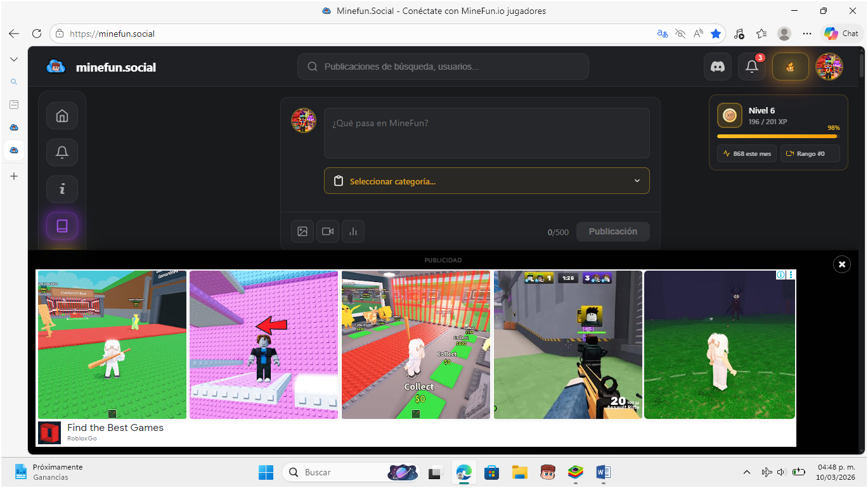Click the Nivel 6 XP progress bar
The image size is (868, 488).
click(777, 136)
